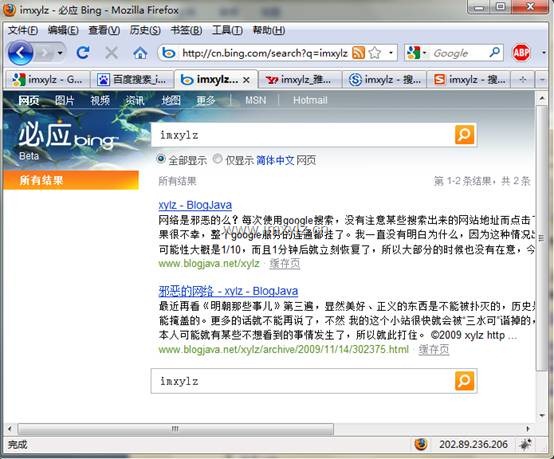Click the magnifier in Google search box
This screenshot has width=554, height=459.
tap(495, 53)
